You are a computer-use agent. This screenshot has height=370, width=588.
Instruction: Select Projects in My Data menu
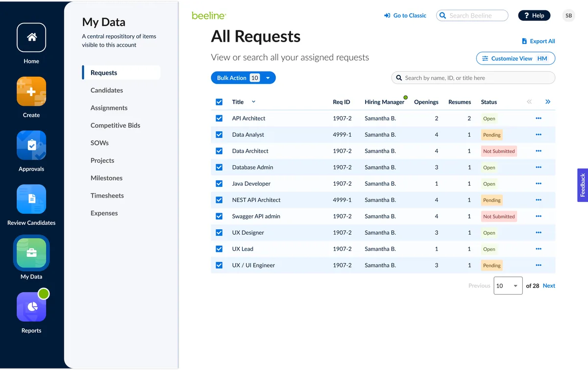tap(102, 160)
